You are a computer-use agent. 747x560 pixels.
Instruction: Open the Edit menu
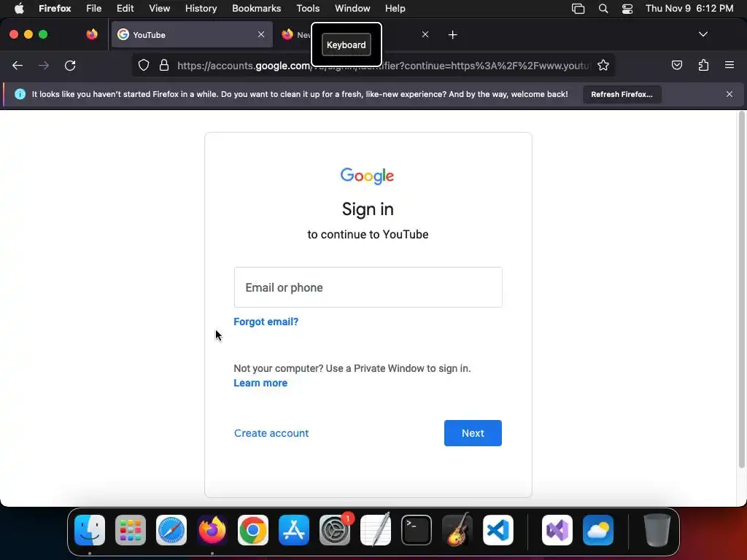point(125,8)
